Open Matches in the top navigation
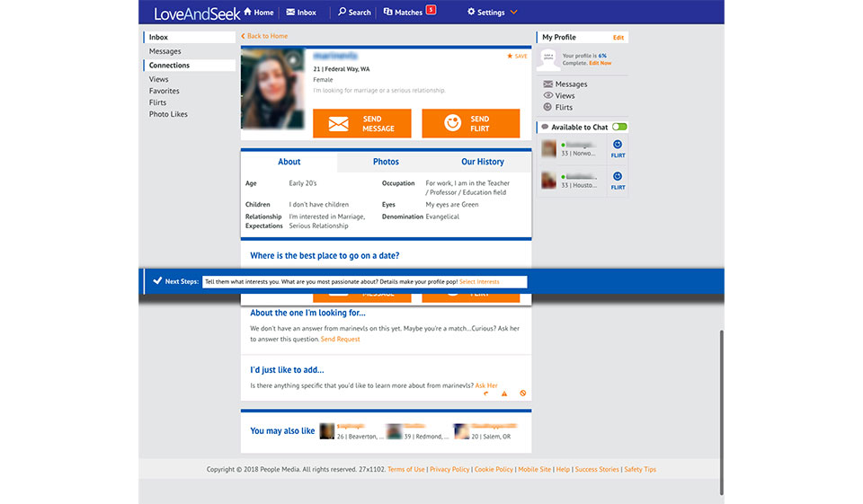863x504 pixels. tap(403, 13)
